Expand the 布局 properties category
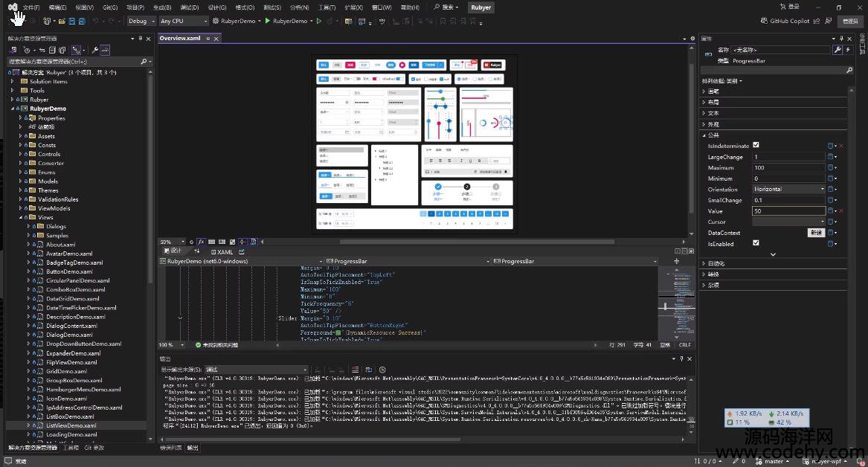 (704, 103)
